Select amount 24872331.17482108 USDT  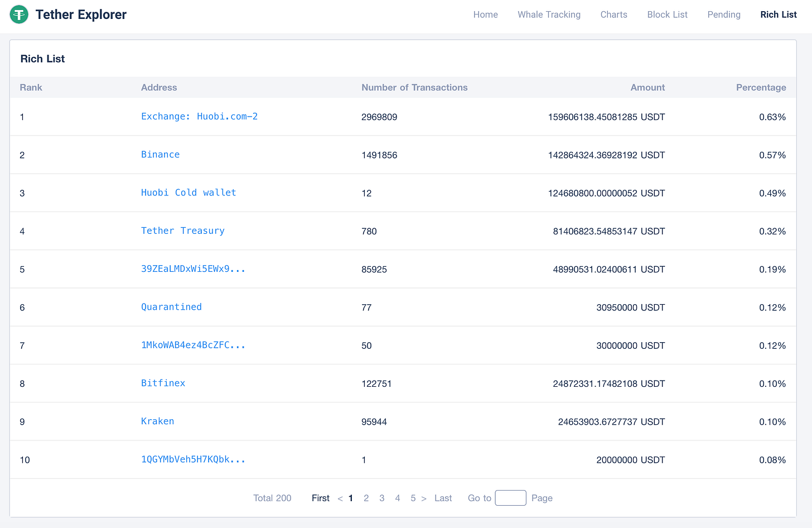point(609,384)
